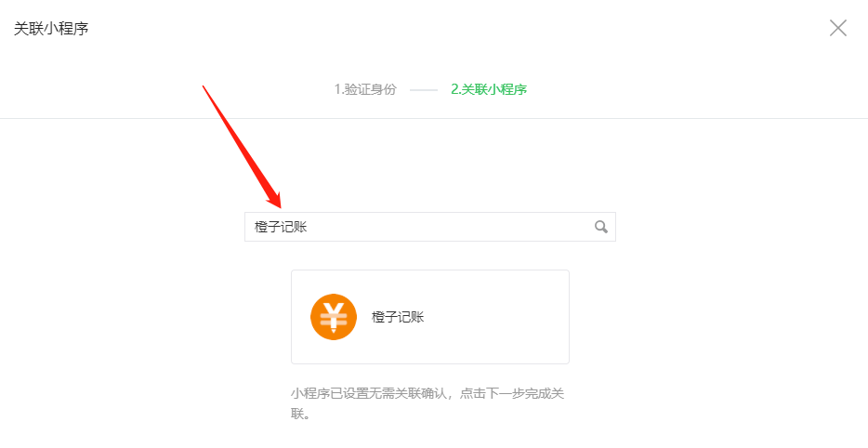Image resolution: width=868 pixels, height=448 pixels.
Task: Click the white yen symbol inside orange circle
Action: [x=334, y=317]
